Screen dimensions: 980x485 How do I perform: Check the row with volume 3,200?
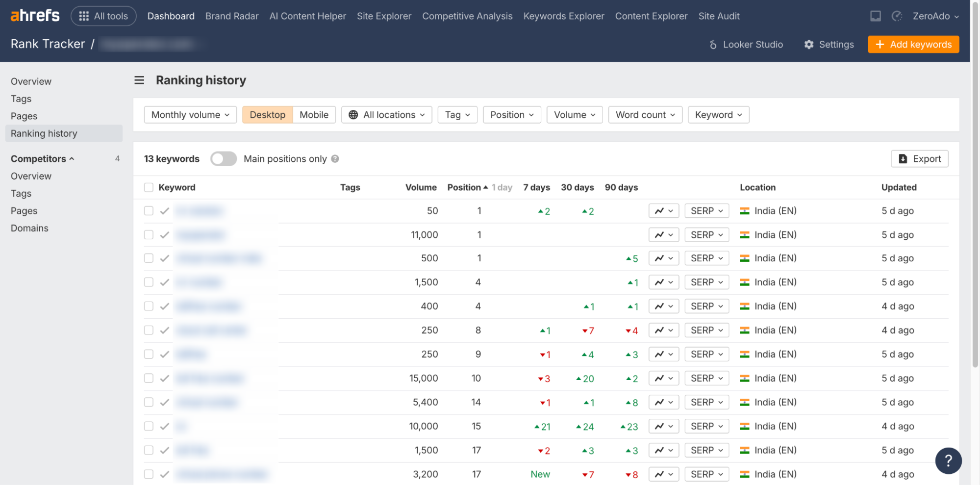(x=149, y=474)
